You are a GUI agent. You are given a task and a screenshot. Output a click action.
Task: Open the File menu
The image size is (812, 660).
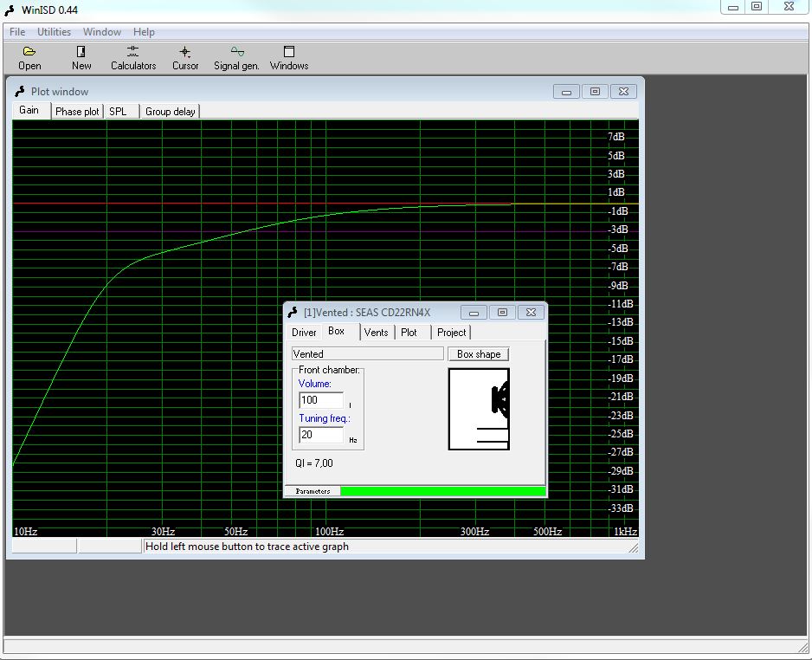(17, 32)
